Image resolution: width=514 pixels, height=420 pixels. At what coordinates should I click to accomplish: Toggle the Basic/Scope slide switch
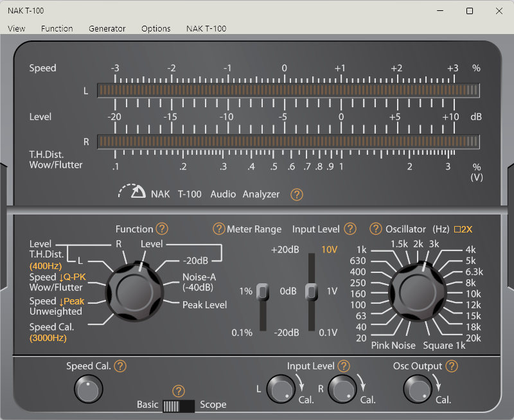[179, 407]
